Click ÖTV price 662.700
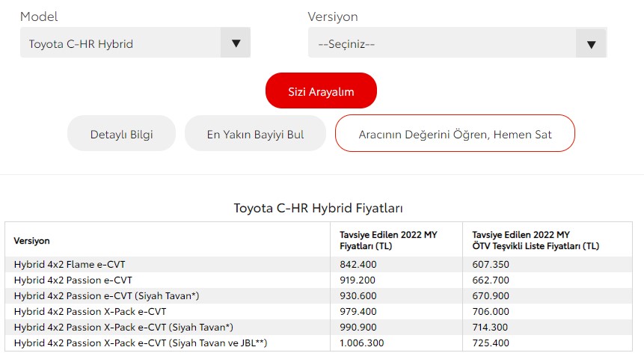Viewport: 644px width, 356px height. (491, 280)
